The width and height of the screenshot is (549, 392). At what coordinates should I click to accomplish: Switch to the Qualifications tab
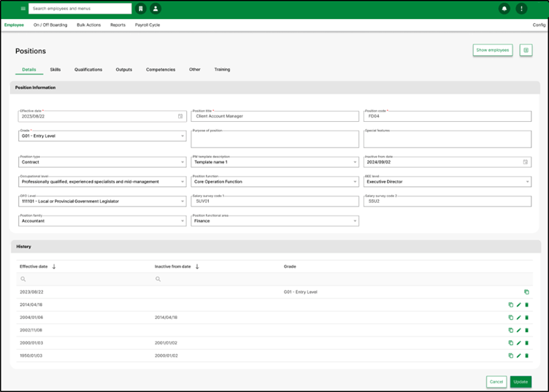point(88,69)
